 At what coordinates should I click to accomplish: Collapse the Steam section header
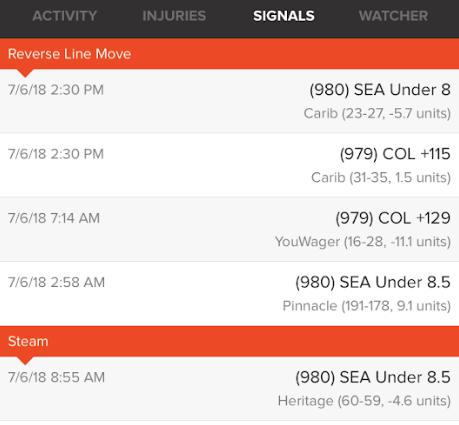[x=229, y=341]
